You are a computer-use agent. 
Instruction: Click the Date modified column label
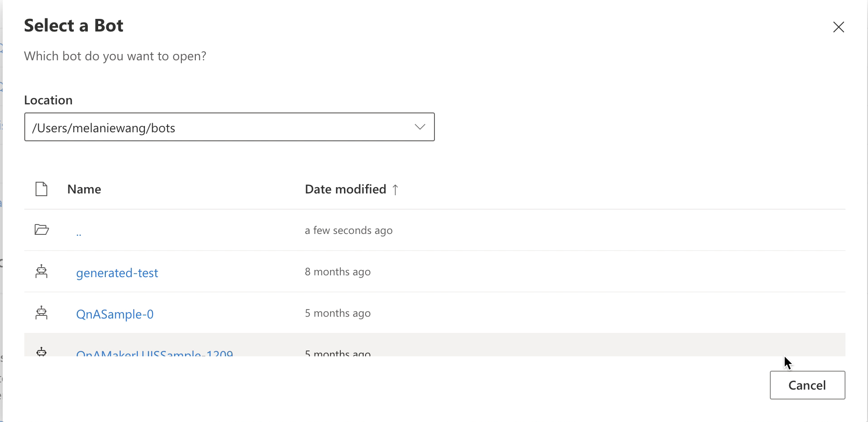pyautogui.click(x=345, y=189)
